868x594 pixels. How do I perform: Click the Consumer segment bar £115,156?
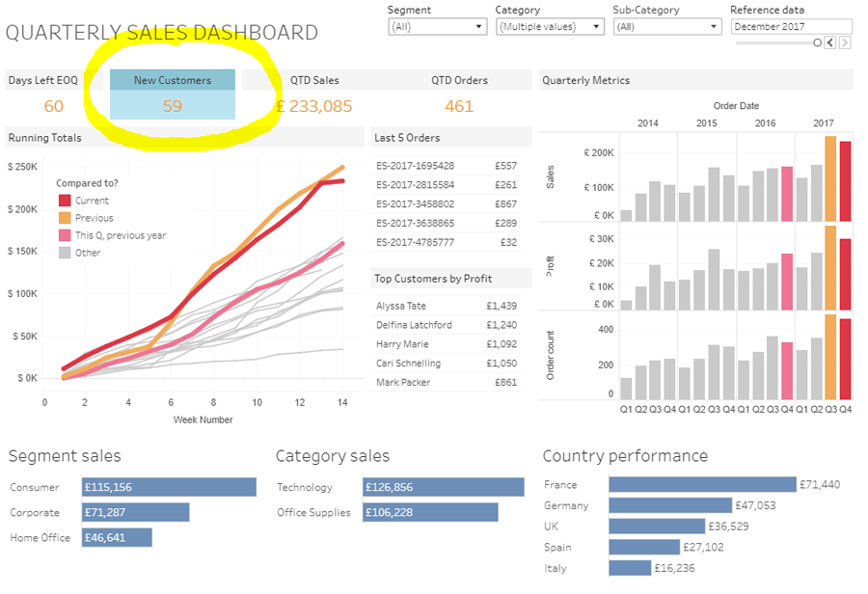point(169,487)
